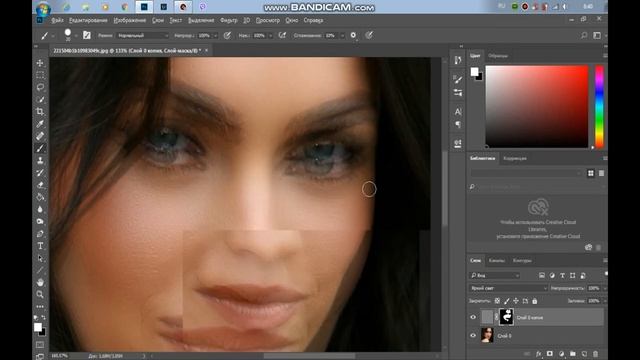
Task: Open layer opacity dropdown arrow
Action: point(605,288)
